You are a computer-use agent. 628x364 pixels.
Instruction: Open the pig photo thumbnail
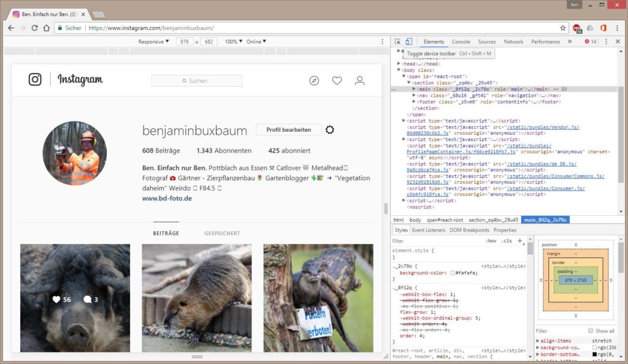(x=75, y=298)
